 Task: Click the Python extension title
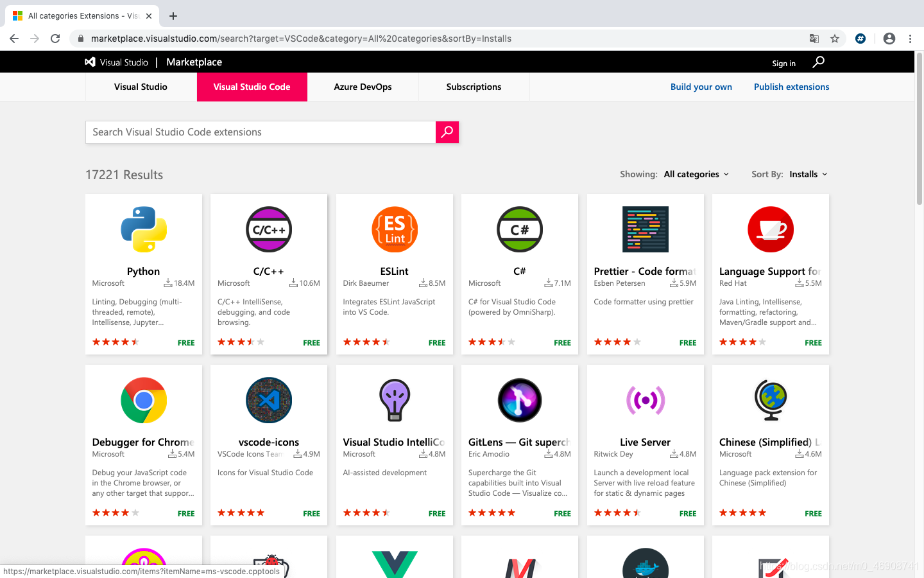tap(144, 271)
